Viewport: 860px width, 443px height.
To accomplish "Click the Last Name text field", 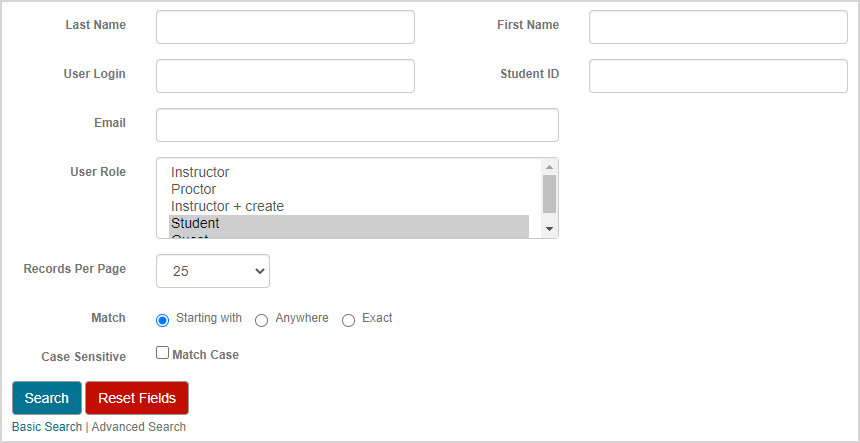I will click(x=285, y=27).
